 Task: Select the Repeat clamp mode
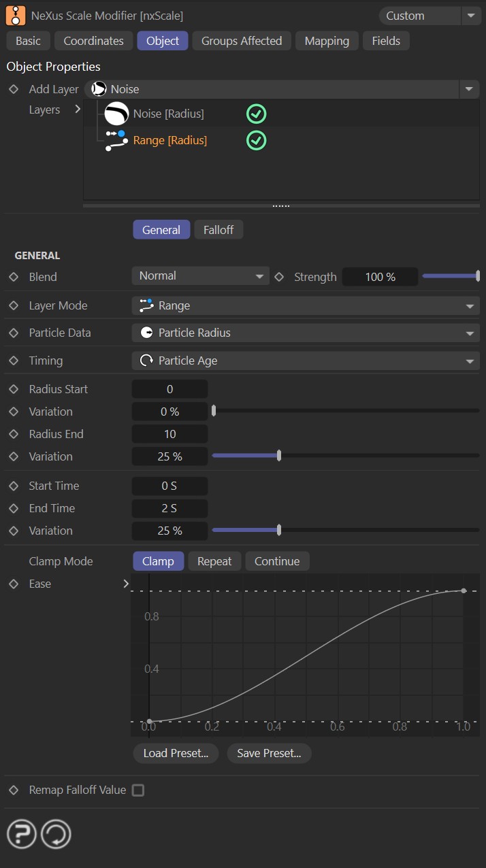click(214, 561)
